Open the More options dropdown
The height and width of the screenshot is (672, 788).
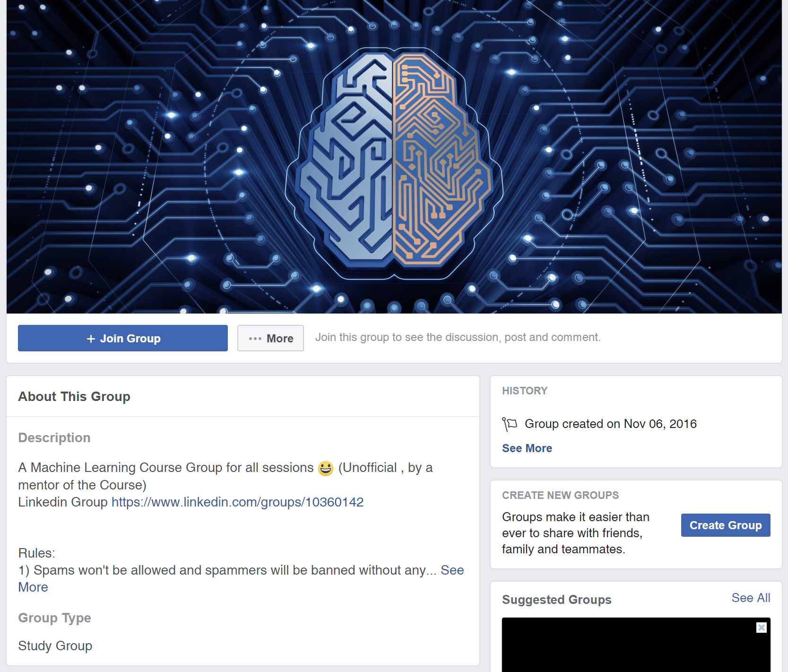(270, 338)
